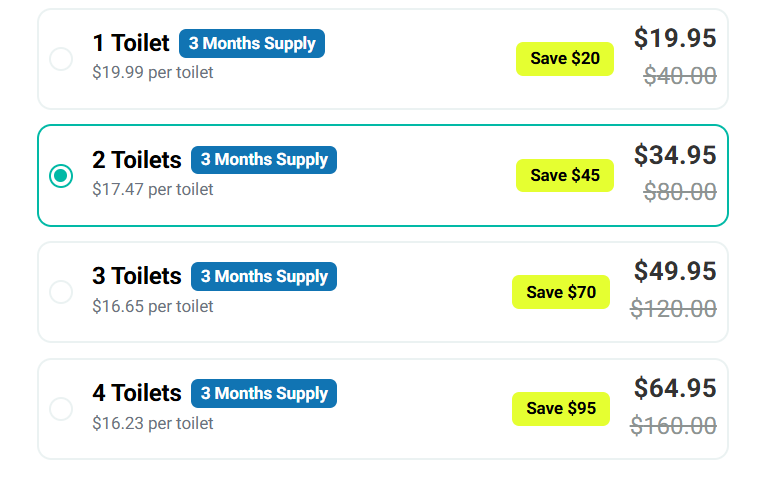
Task: Click the selected 2 Toilets radio button
Action: (61, 176)
